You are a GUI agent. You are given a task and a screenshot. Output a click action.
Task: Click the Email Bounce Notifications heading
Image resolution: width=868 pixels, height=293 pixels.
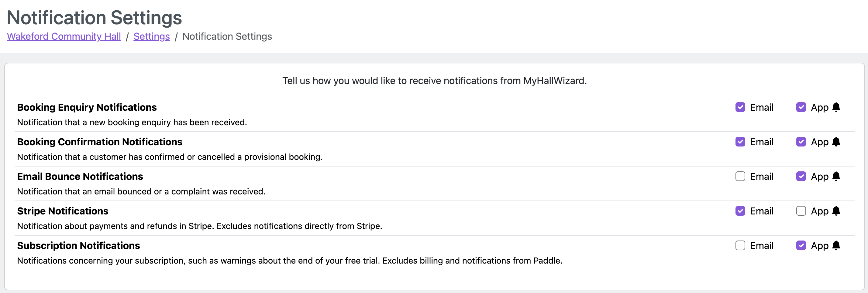tap(80, 177)
